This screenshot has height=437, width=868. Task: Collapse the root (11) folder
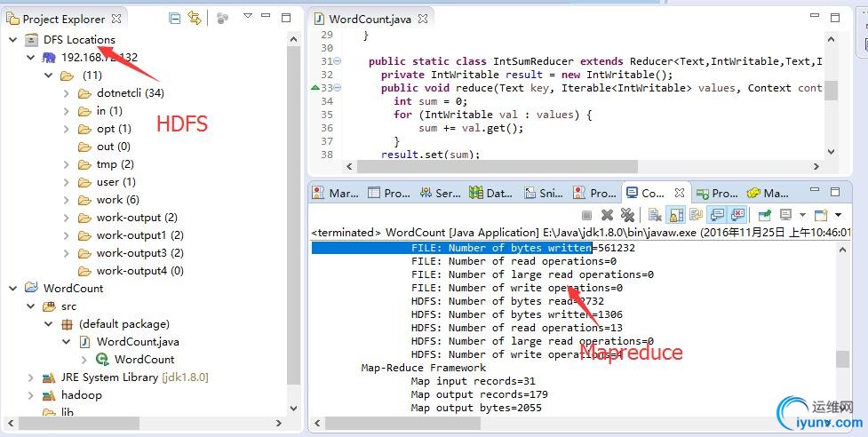[49, 75]
